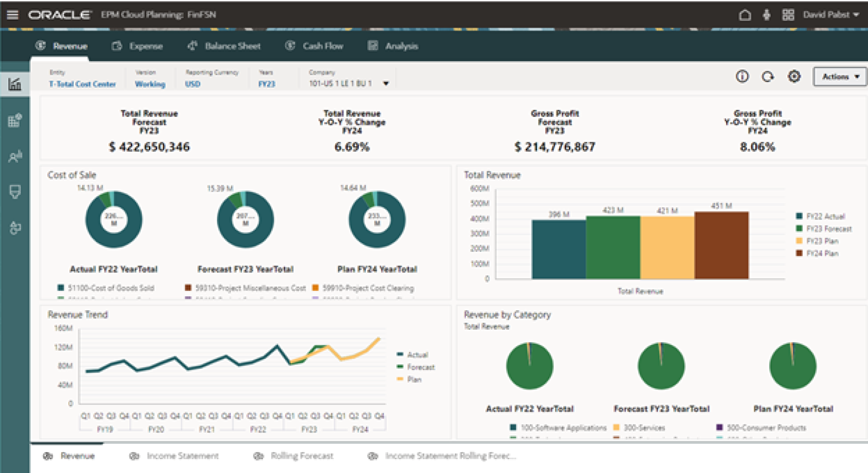Click the Actual FY22 YearTotal donut chart

pos(114,220)
